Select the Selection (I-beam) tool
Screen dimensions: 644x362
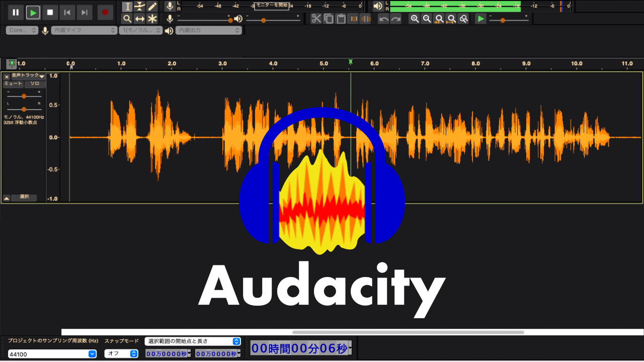[127, 7]
